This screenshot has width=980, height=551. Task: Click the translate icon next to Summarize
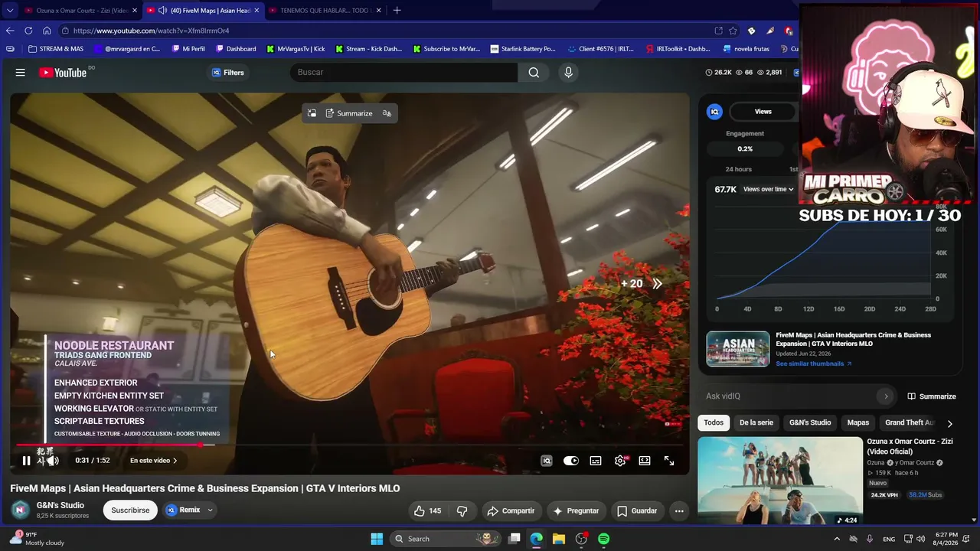pyautogui.click(x=387, y=113)
